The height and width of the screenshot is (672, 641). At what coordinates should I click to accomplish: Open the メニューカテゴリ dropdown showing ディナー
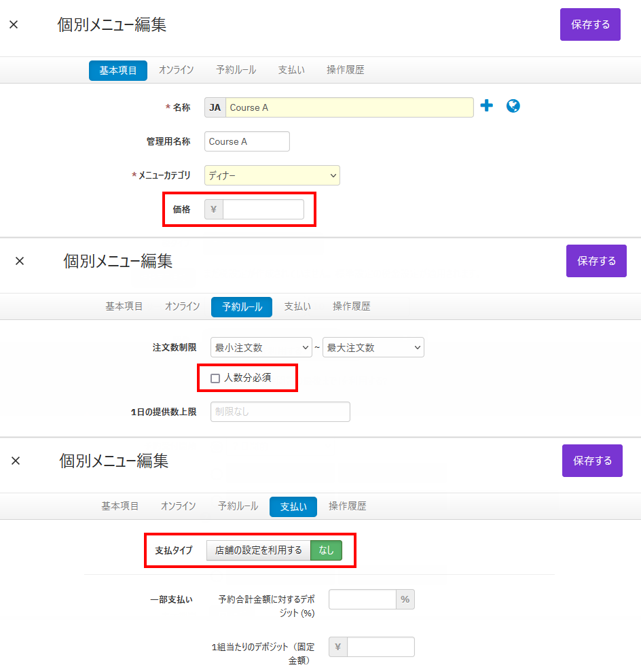[272, 175]
